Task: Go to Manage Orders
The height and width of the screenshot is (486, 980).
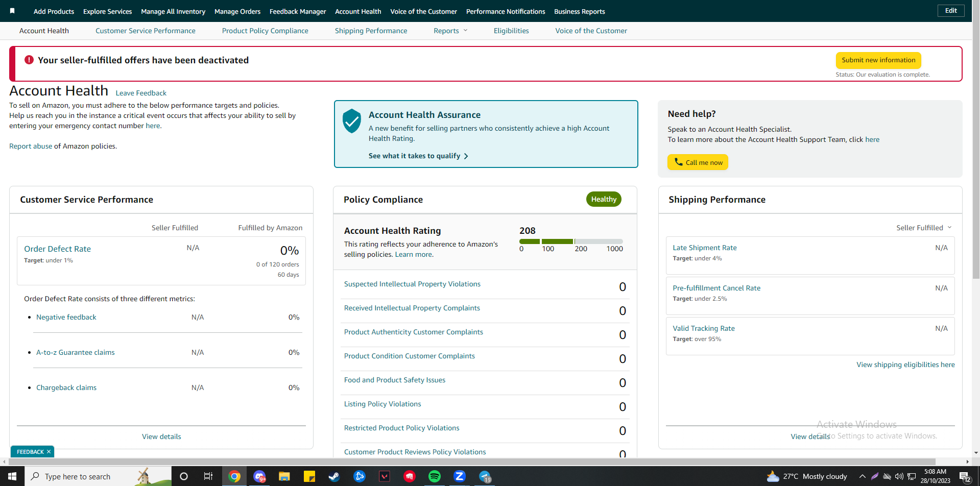Action: [x=237, y=11]
